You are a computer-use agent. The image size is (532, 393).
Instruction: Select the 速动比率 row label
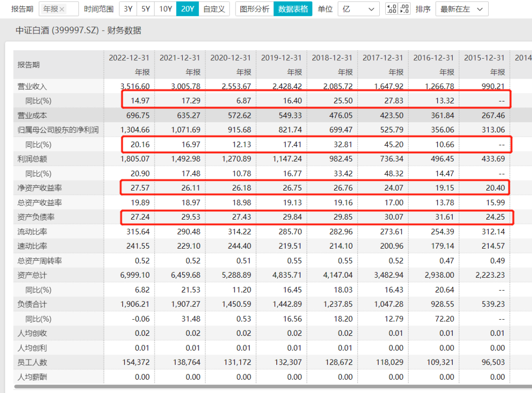32,246
